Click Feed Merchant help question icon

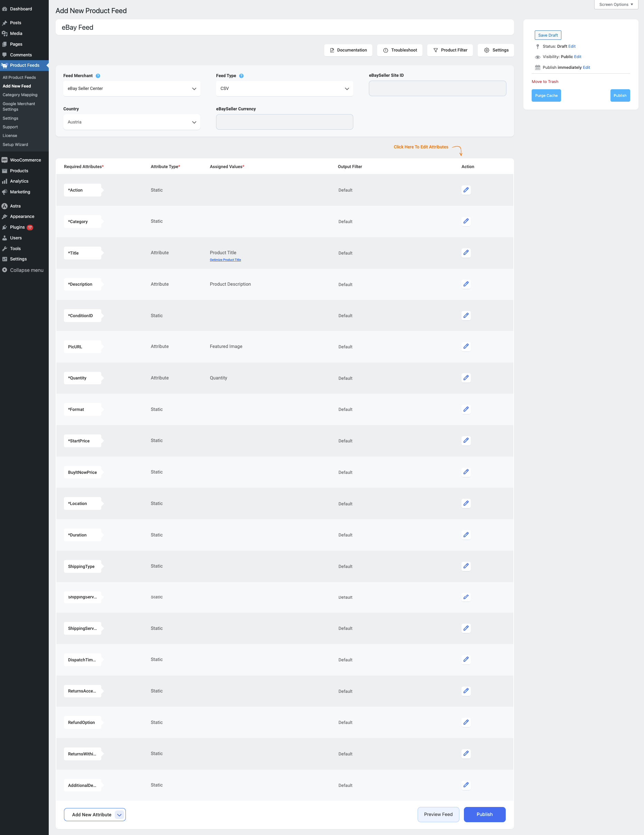click(98, 76)
